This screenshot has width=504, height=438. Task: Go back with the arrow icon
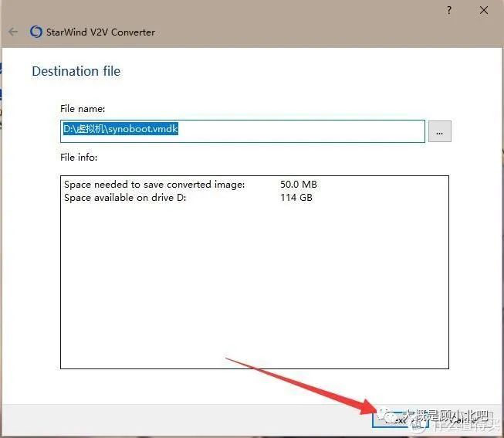tap(13, 32)
